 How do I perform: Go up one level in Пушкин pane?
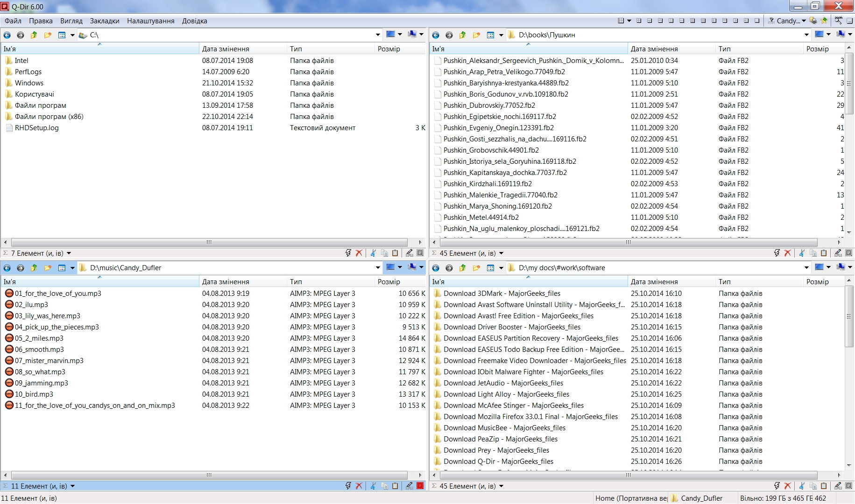tap(462, 35)
